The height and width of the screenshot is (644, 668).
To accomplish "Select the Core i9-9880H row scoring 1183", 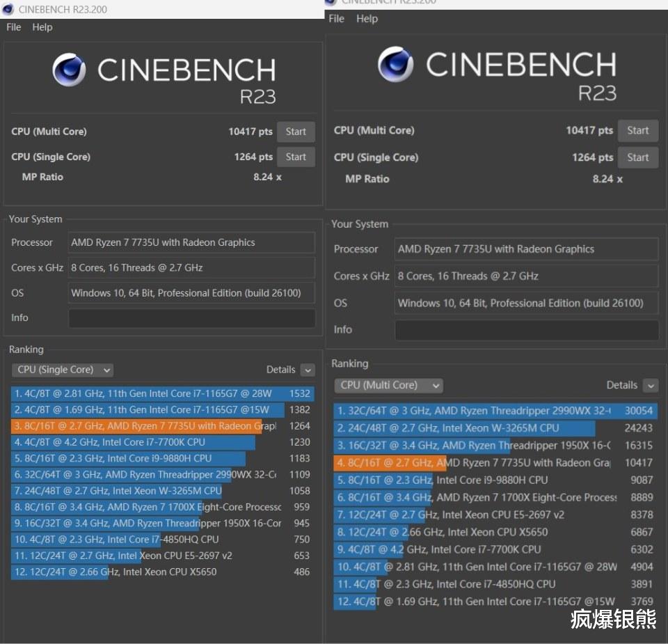I will [x=163, y=458].
